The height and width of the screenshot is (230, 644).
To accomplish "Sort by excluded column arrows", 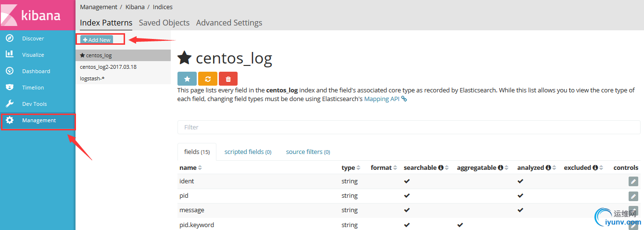I will pyautogui.click(x=602, y=168).
